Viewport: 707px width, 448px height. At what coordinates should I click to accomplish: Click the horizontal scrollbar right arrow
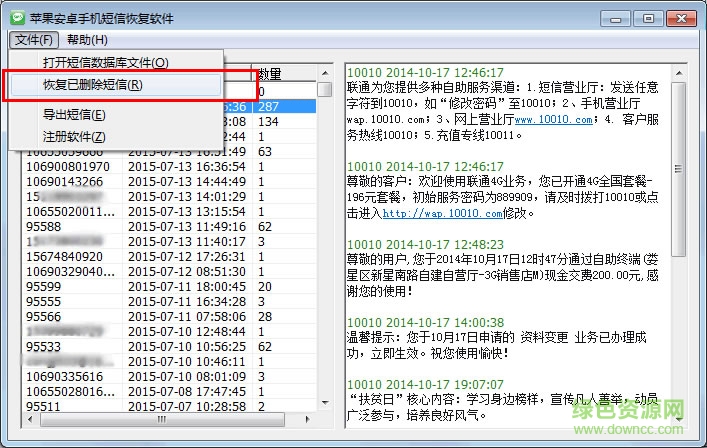click(x=308, y=420)
